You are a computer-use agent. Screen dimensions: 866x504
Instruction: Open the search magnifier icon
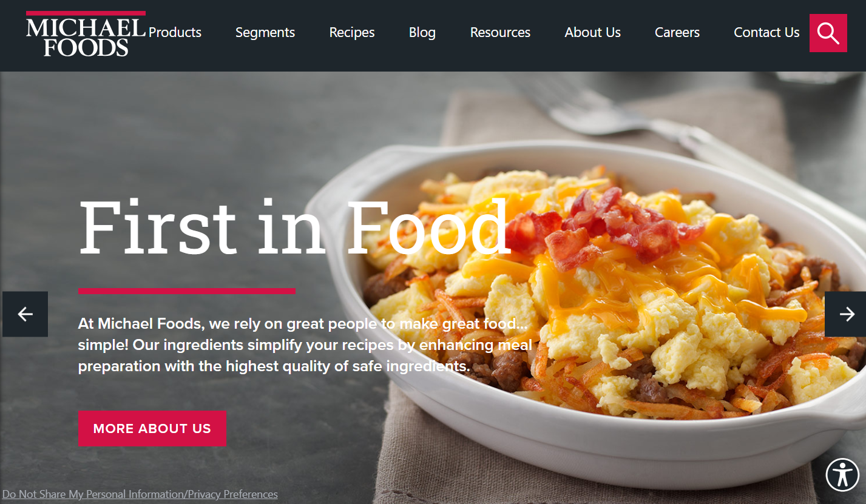828,33
